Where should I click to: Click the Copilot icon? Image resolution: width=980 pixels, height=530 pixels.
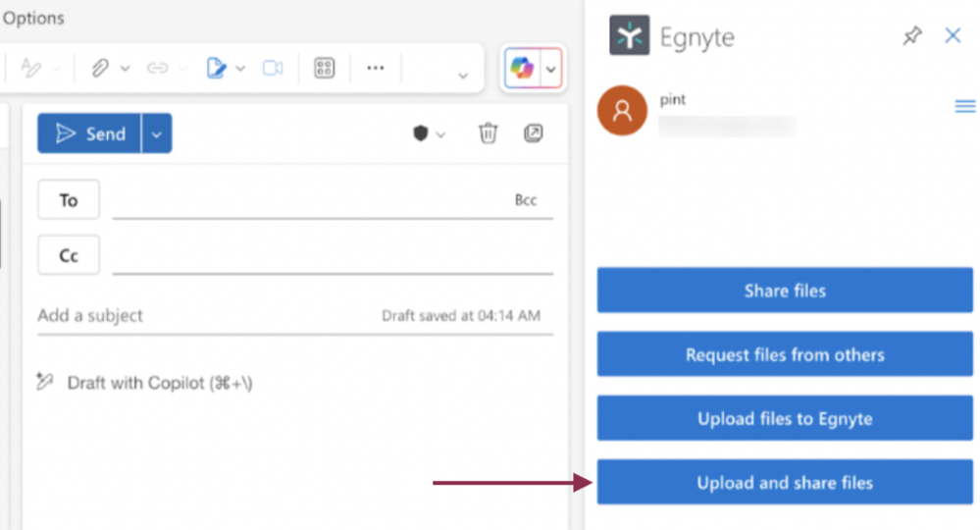[522, 69]
